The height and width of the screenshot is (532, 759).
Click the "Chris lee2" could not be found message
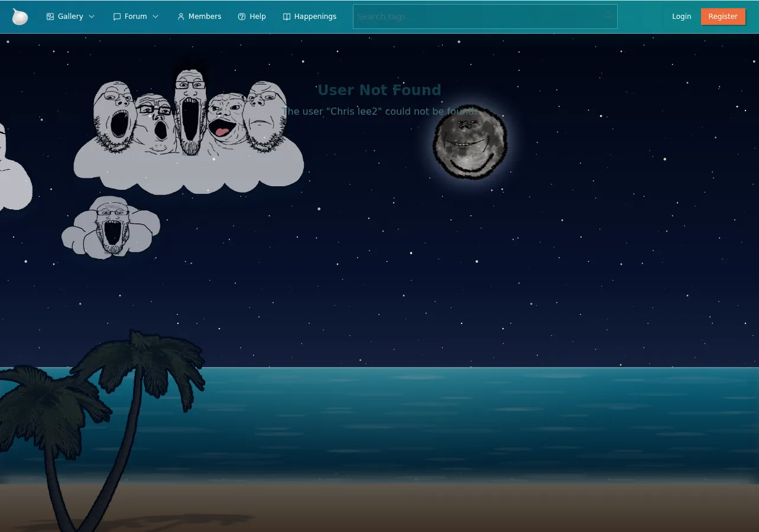(379, 111)
